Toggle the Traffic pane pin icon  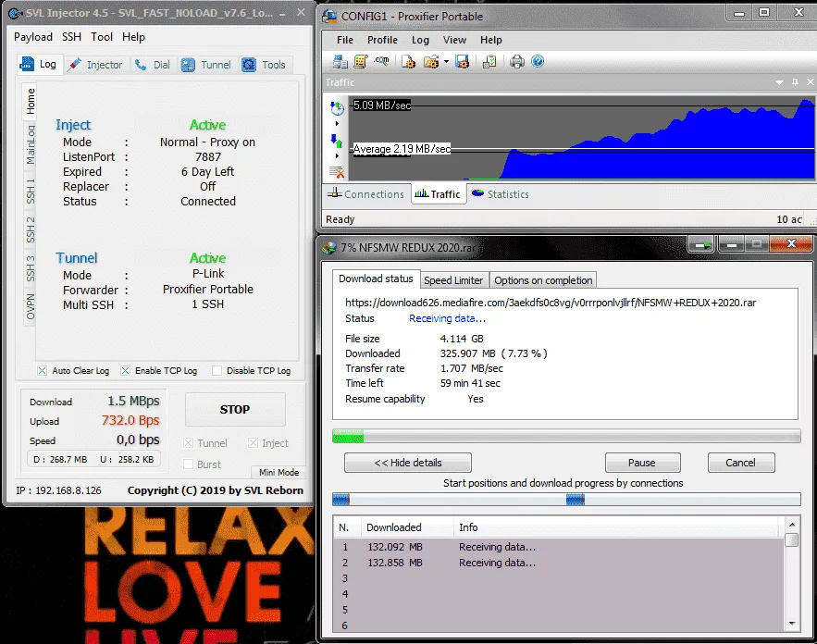pos(795,82)
